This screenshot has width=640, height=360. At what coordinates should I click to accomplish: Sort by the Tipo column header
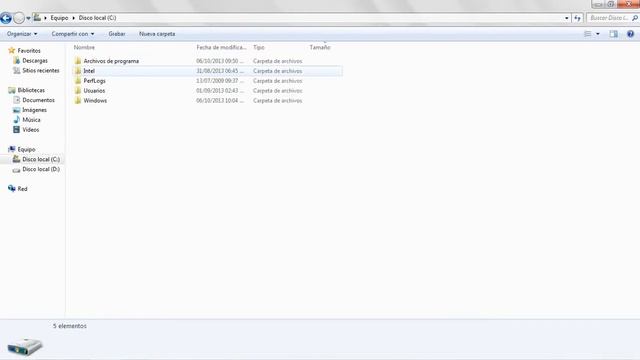(x=259, y=47)
